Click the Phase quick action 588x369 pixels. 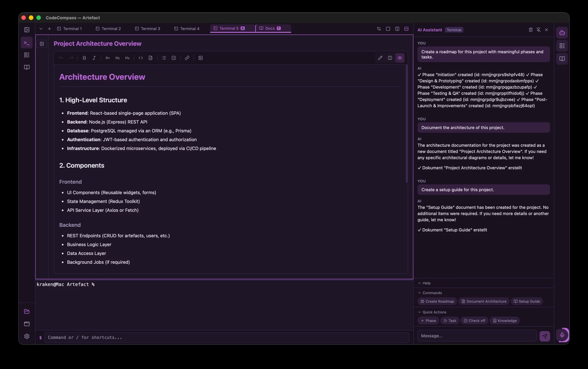coord(428,321)
